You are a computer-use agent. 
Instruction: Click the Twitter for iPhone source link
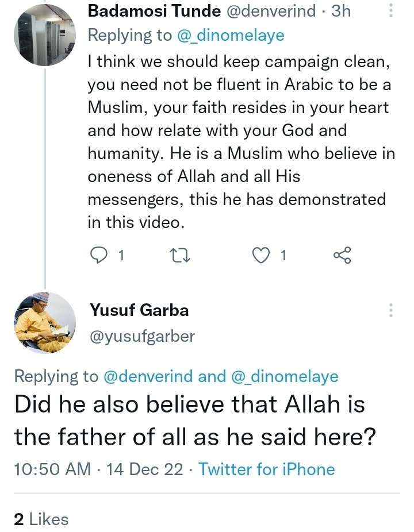pos(267,469)
